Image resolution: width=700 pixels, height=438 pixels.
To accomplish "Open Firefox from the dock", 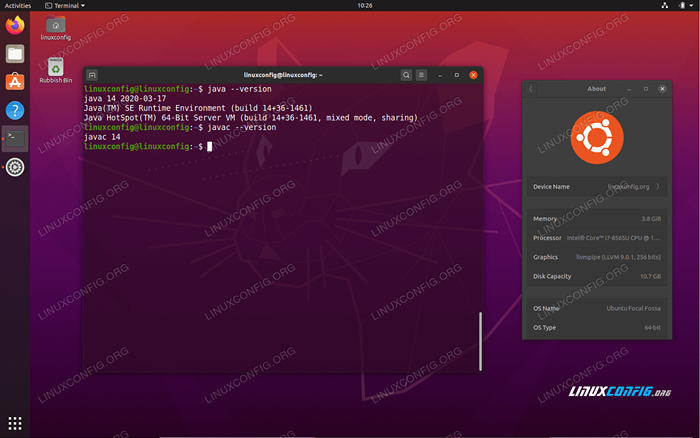I will [x=15, y=25].
